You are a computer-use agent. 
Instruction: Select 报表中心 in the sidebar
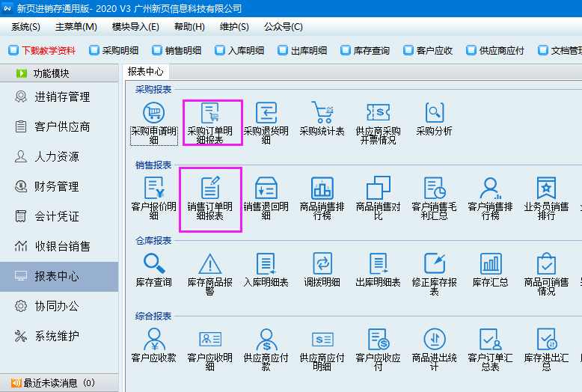59,277
